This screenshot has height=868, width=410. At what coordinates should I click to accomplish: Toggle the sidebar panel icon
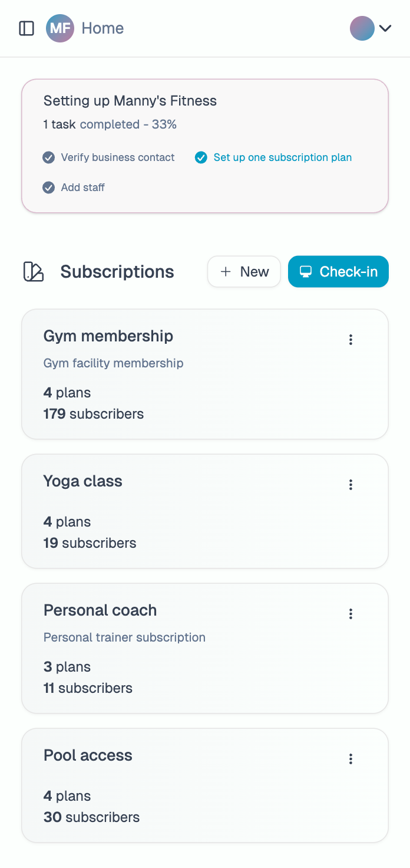[x=27, y=28]
